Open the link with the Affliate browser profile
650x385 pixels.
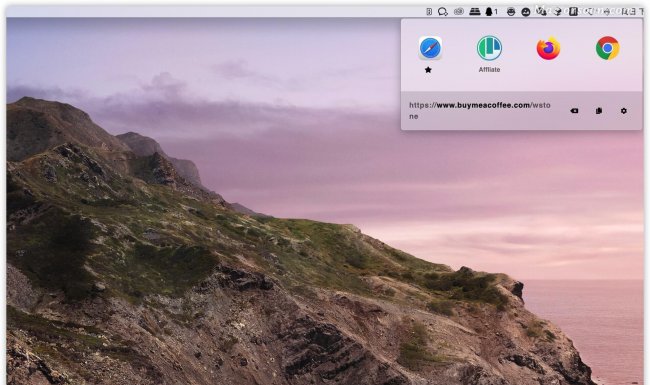[489, 48]
